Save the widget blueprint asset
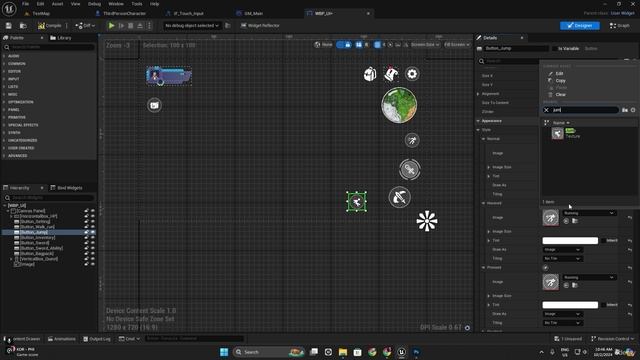 click(9, 25)
